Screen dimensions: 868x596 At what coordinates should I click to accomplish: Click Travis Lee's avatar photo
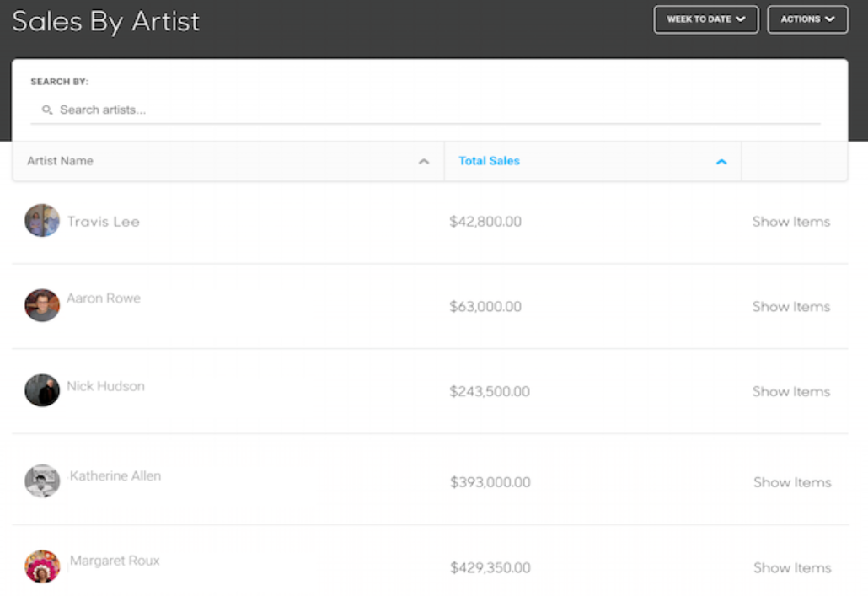pyautogui.click(x=42, y=221)
